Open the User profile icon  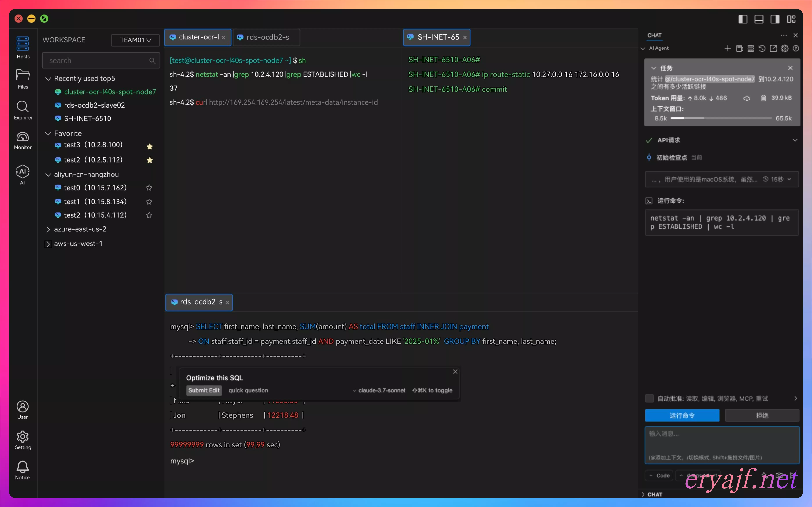(23, 410)
